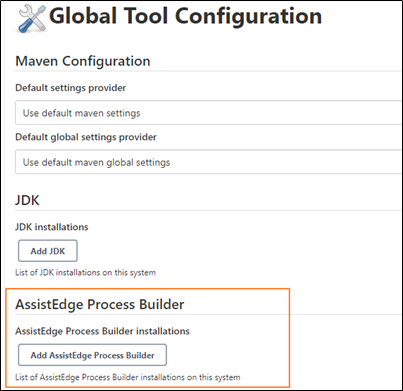Viewport: 403px width, 391px height.
Task: Click the wrench and screwdriver tools icon
Action: tap(31, 19)
